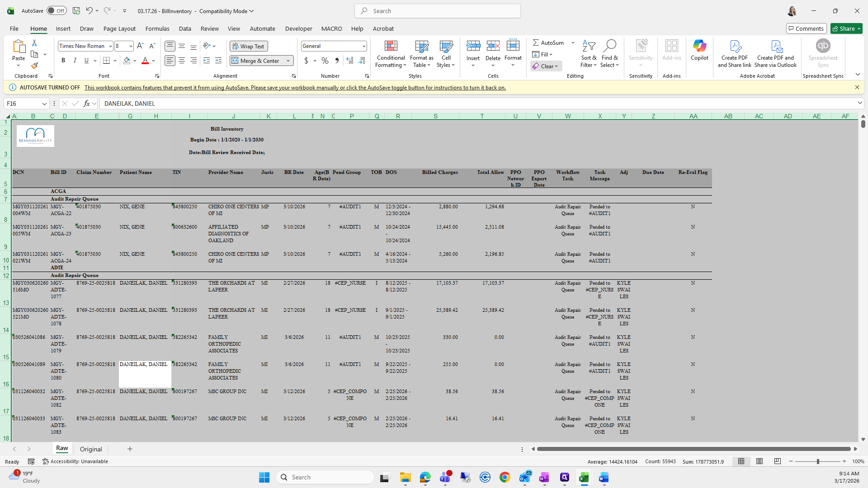Click the AutoSave instructions link in yellow bar
This screenshot has width=868, height=488.
point(295,88)
